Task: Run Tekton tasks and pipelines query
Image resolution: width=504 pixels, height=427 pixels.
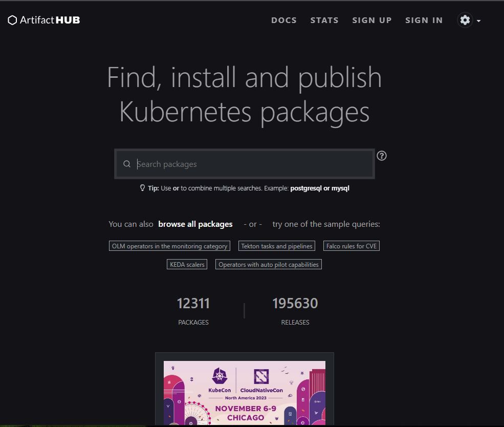Action: pos(277,246)
